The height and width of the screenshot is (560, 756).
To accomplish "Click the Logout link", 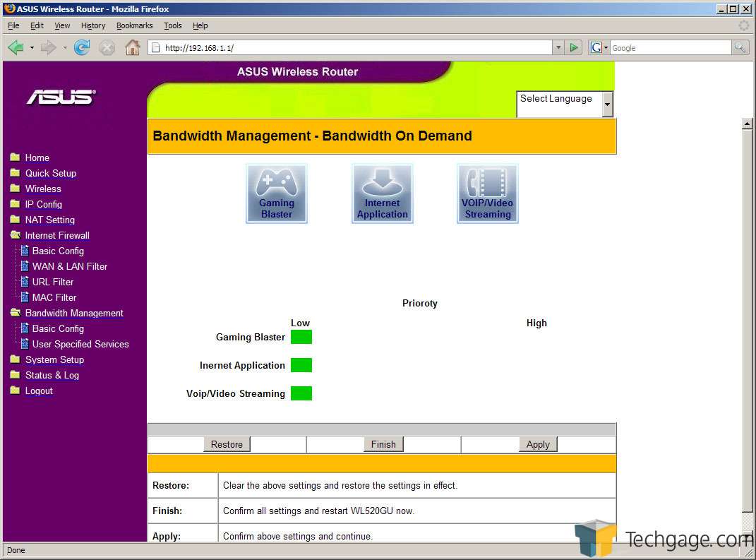I will click(x=39, y=391).
